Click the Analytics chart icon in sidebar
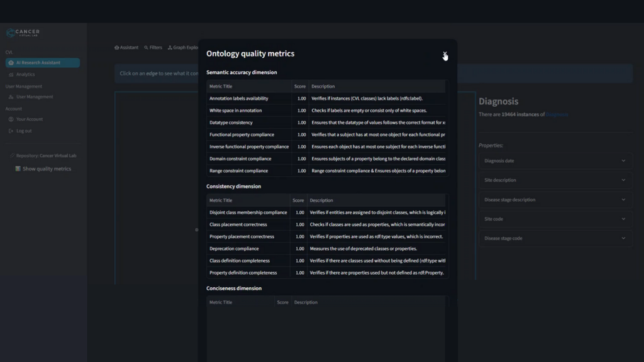 tap(11, 75)
